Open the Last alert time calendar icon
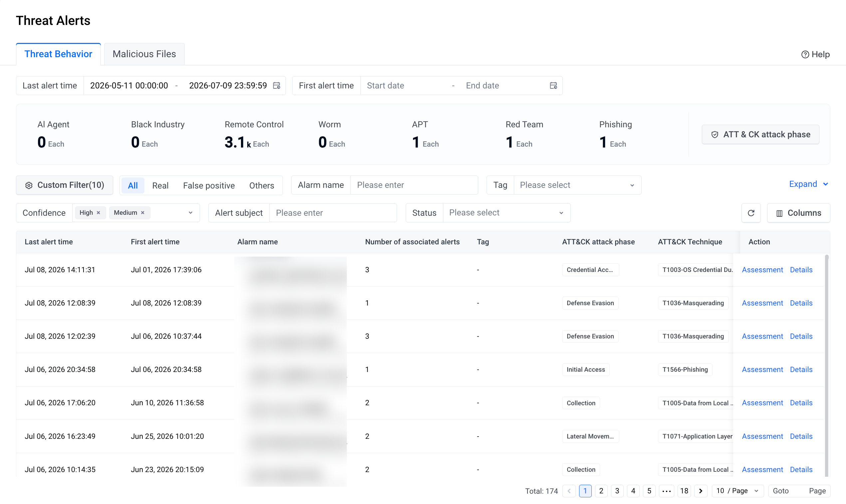846x504 pixels. [x=277, y=85]
